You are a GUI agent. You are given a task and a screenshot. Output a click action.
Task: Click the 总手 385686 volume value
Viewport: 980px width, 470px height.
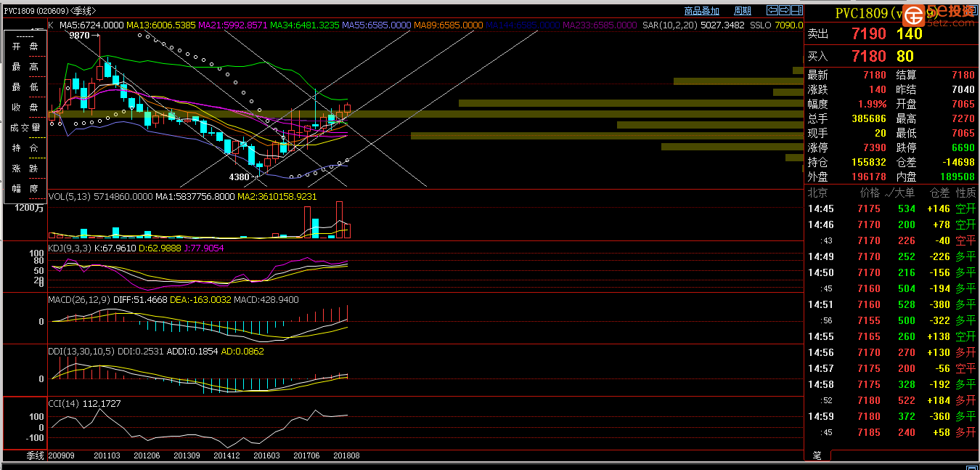click(869, 118)
